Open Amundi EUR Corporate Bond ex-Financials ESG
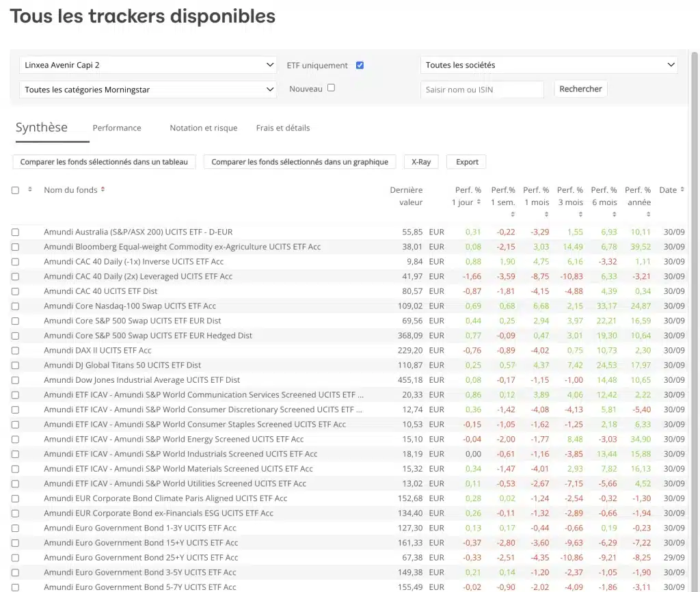Screen dimensions: 700x592 (x=159, y=513)
